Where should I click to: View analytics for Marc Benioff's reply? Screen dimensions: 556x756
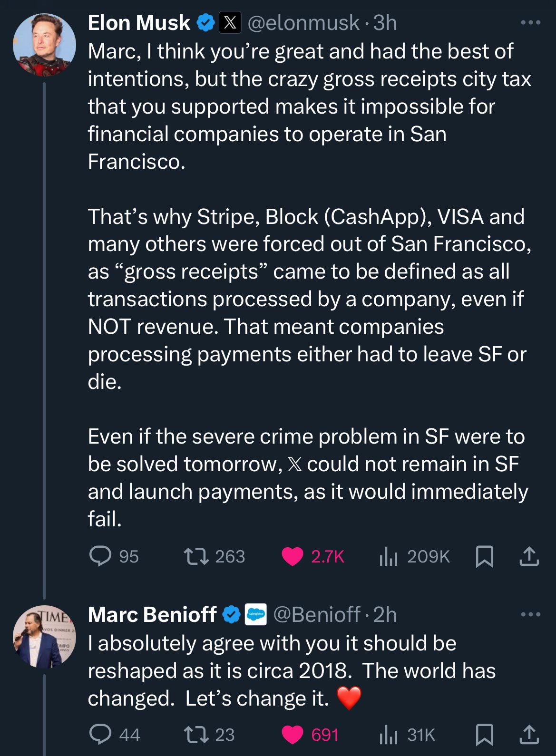pos(389,735)
